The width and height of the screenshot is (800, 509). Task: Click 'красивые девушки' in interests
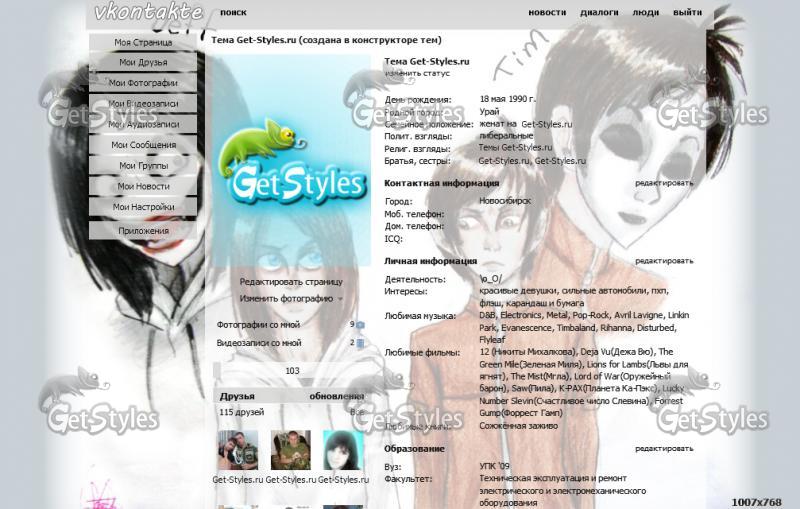pos(518,291)
